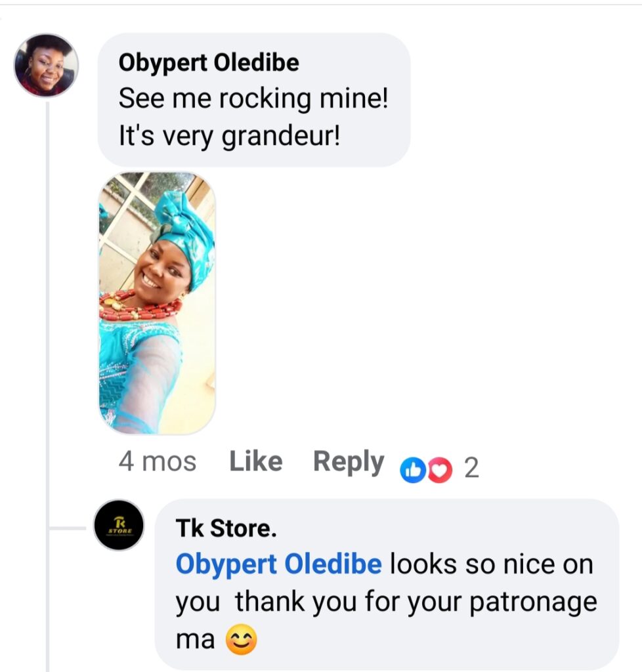This screenshot has height=672, width=642.
Task: Like Obypert Oledibe's comment
Action: pyautogui.click(x=255, y=462)
